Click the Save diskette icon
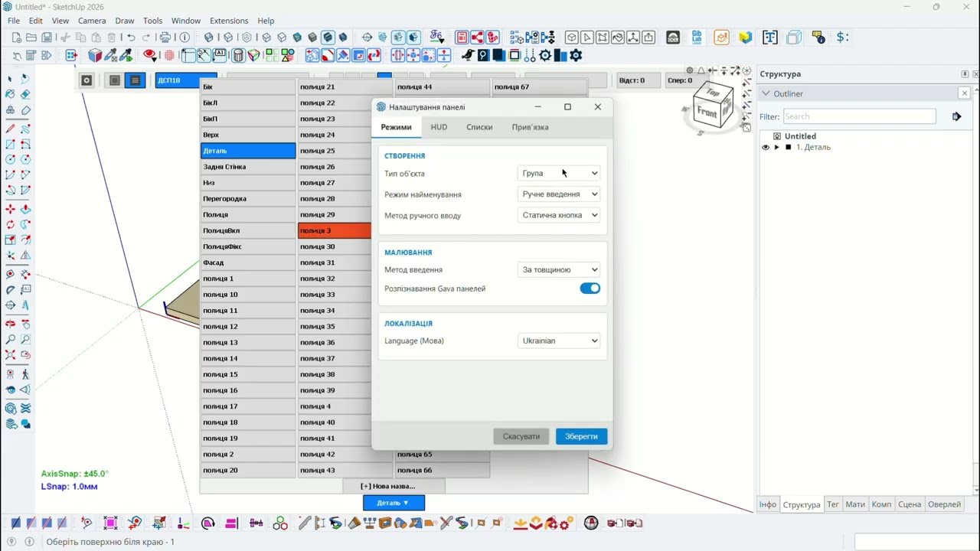Image resolution: width=980 pixels, height=551 pixels. [x=47, y=37]
